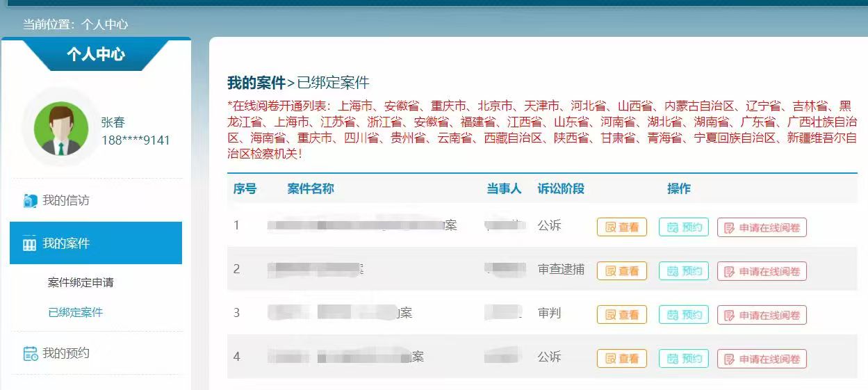The image size is (868, 390).
Task: Click 当前位置：个人中心 breadcrumb text
Action: click(x=76, y=24)
